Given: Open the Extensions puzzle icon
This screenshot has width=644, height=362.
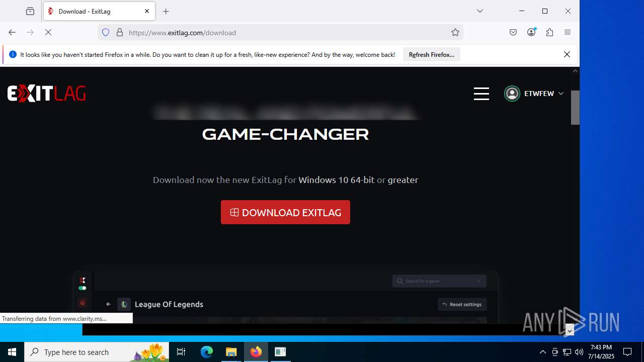Looking at the screenshot, I should [x=549, y=32].
